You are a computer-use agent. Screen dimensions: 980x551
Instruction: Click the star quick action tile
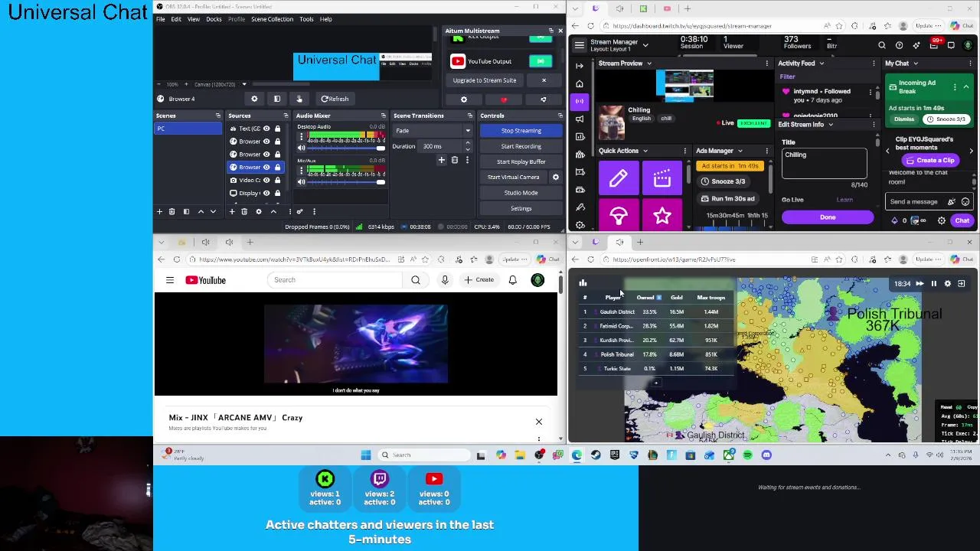662,217
